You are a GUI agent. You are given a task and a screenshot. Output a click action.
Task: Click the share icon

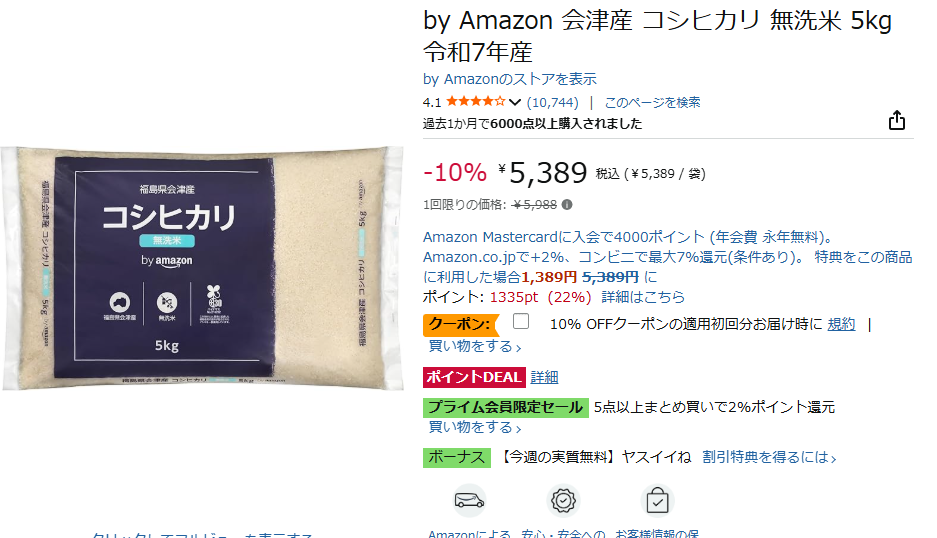click(896, 120)
